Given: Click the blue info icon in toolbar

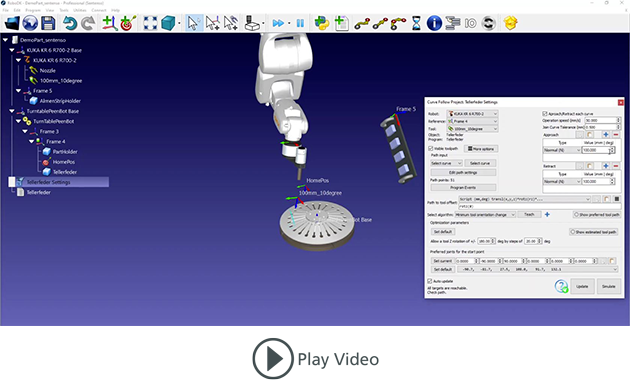Looking at the screenshot, I should (x=434, y=23).
